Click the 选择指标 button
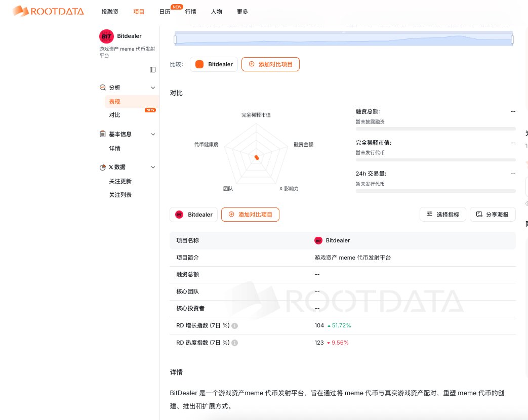Image resolution: width=528 pixels, height=420 pixels. pyautogui.click(x=442, y=215)
